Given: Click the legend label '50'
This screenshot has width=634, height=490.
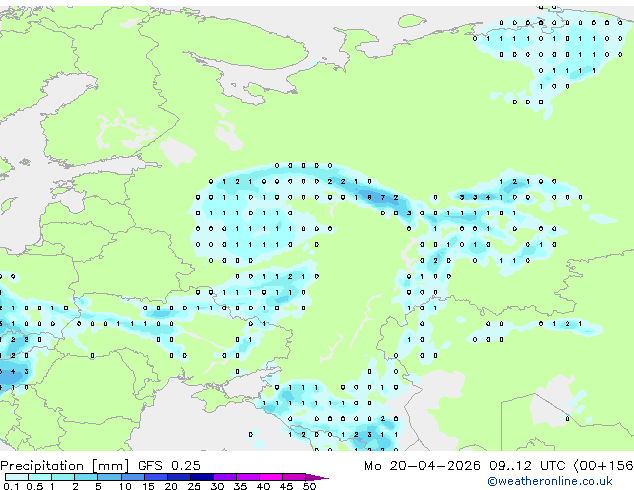Looking at the screenshot, I should (309, 486).
